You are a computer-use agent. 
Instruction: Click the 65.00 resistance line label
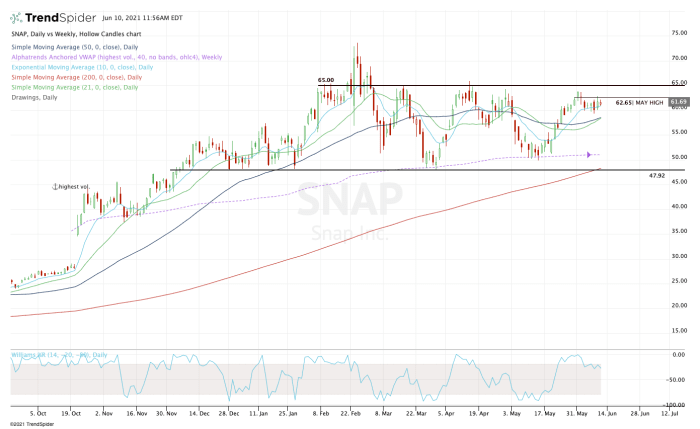pyautogui.click(x=326, y=80)
